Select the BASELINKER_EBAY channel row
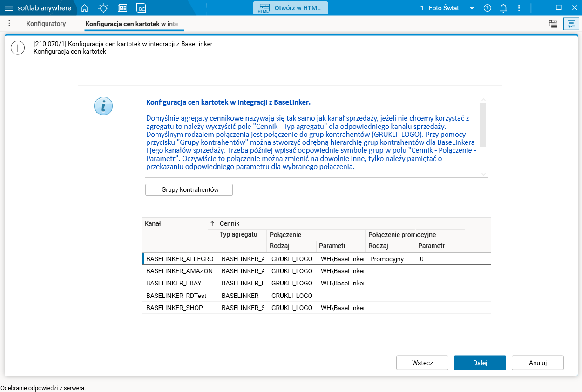This screenshot has height=392, width=582. tap(317, 283)
